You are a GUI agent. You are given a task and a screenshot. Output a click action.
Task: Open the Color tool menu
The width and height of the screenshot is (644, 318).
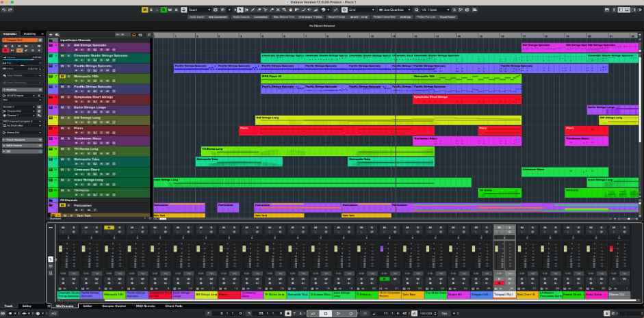click(x=324, y=10)
